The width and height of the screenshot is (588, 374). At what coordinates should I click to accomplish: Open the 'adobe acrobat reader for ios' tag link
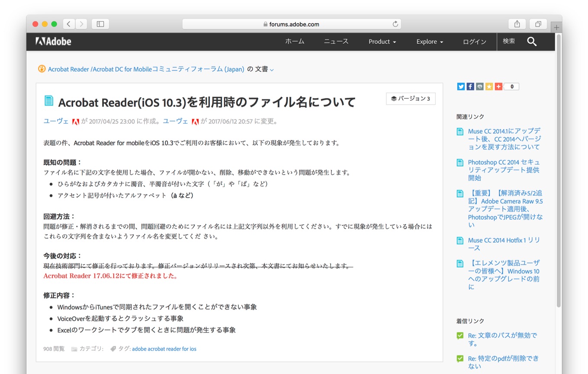coord(164,348)
